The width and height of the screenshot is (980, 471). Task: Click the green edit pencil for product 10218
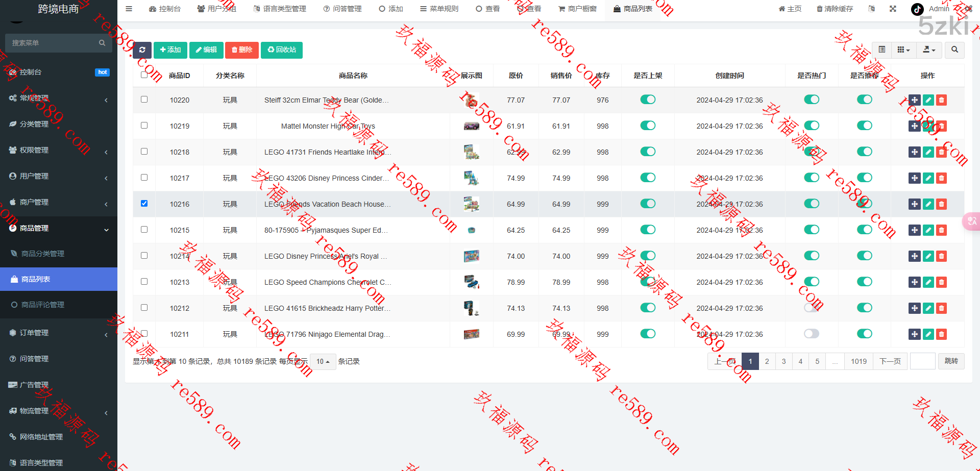coord(928,152)
